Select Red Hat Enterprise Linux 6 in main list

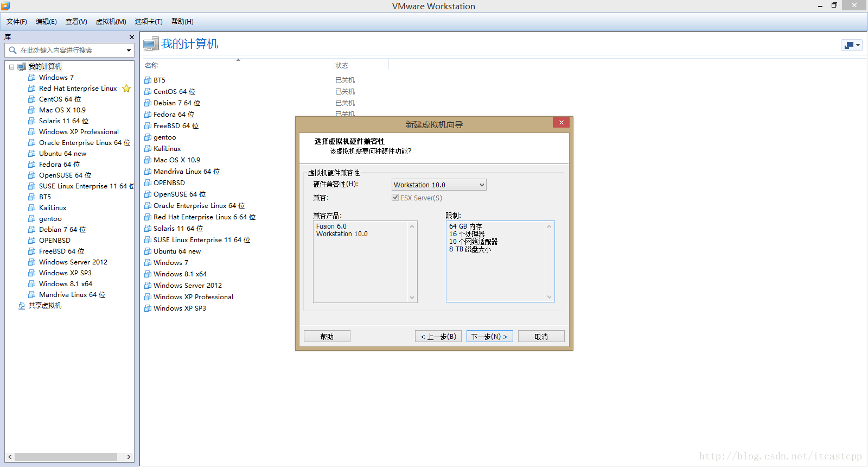tap(205, 217)
